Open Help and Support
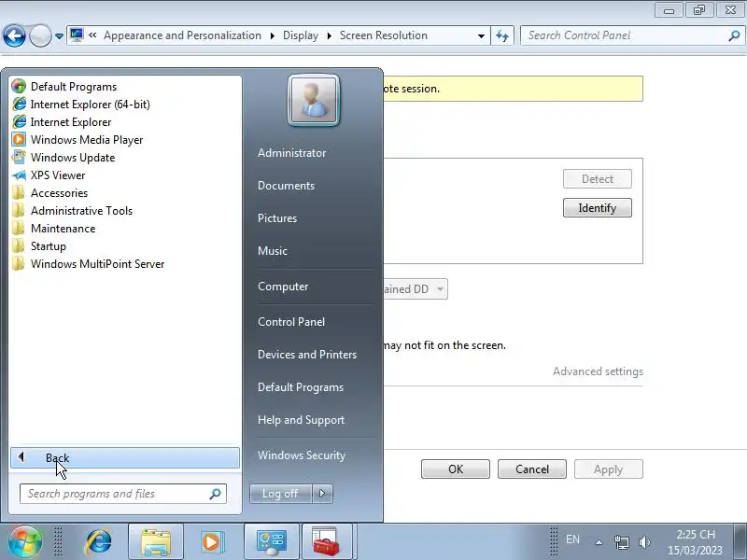Viewport: 747px width, 560px height. coord(301,420)
